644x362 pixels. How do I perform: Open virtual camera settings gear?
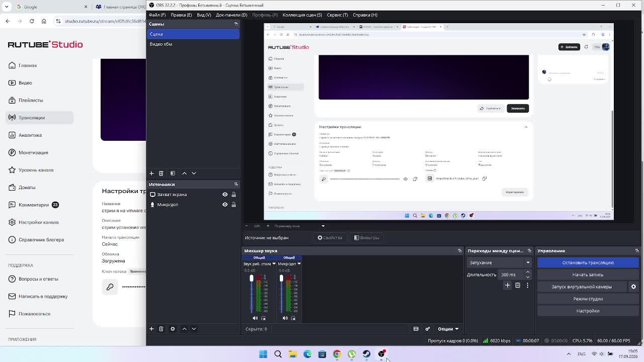pos(633,287)
